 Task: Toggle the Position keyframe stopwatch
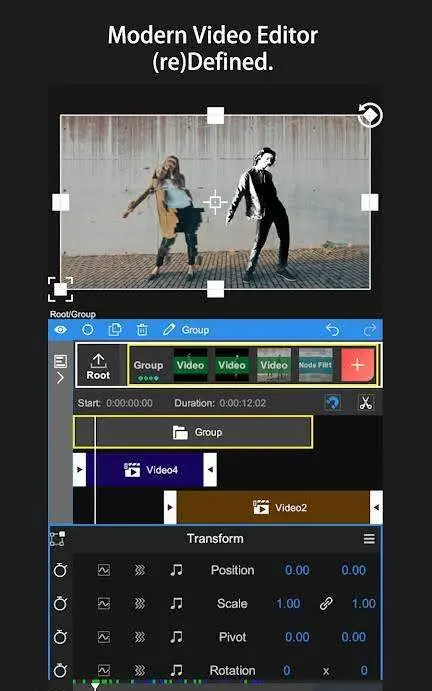click(x=60, y=570)
